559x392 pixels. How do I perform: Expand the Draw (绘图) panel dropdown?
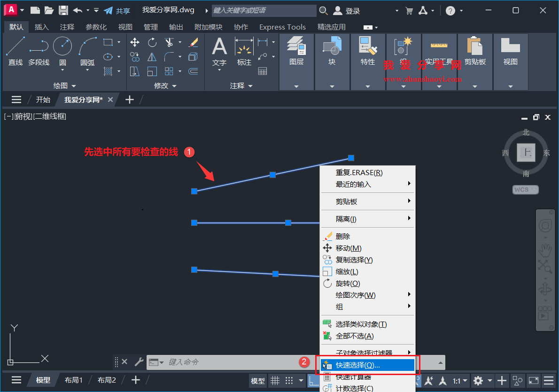[x=64, y=85]
